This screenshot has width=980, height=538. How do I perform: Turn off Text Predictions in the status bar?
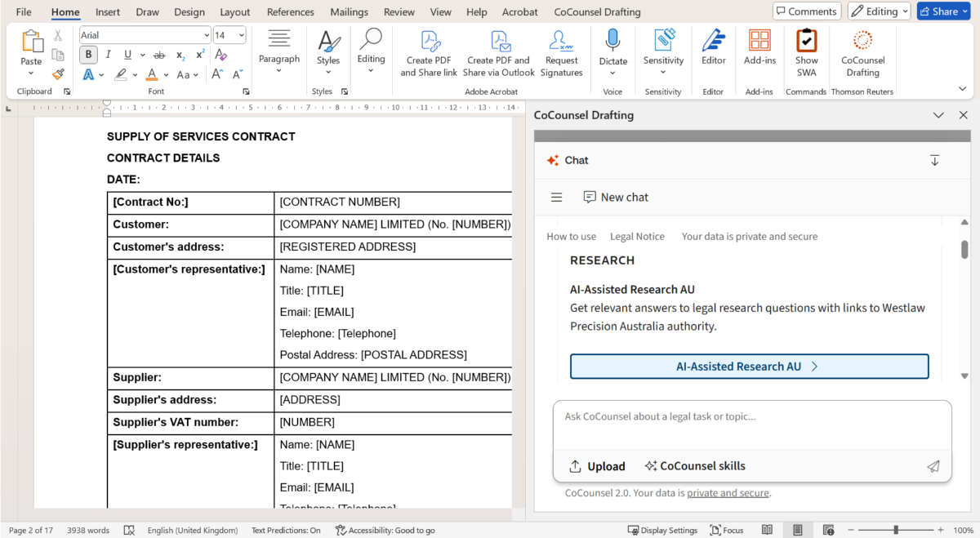point(285,530)
